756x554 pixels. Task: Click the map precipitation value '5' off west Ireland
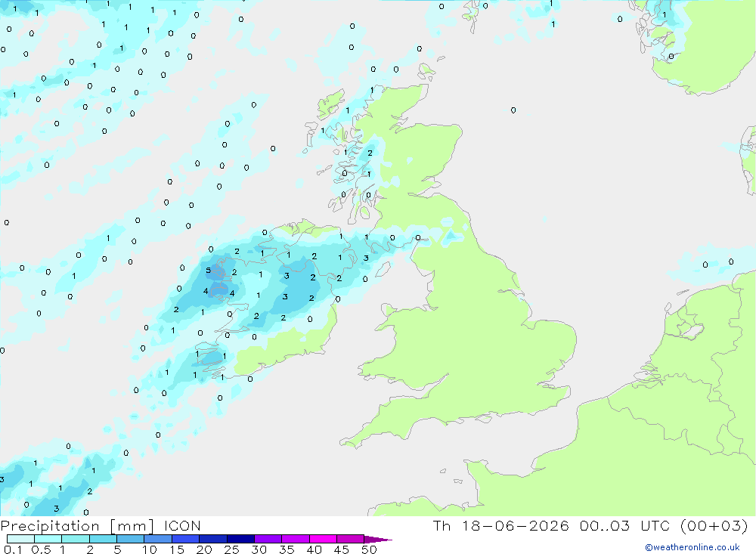[209, 271]
